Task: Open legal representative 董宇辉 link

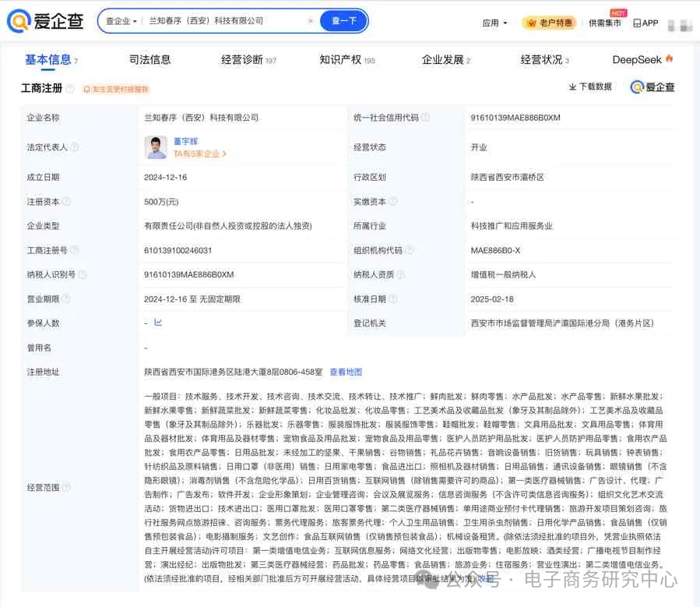Action: [186, 141]
